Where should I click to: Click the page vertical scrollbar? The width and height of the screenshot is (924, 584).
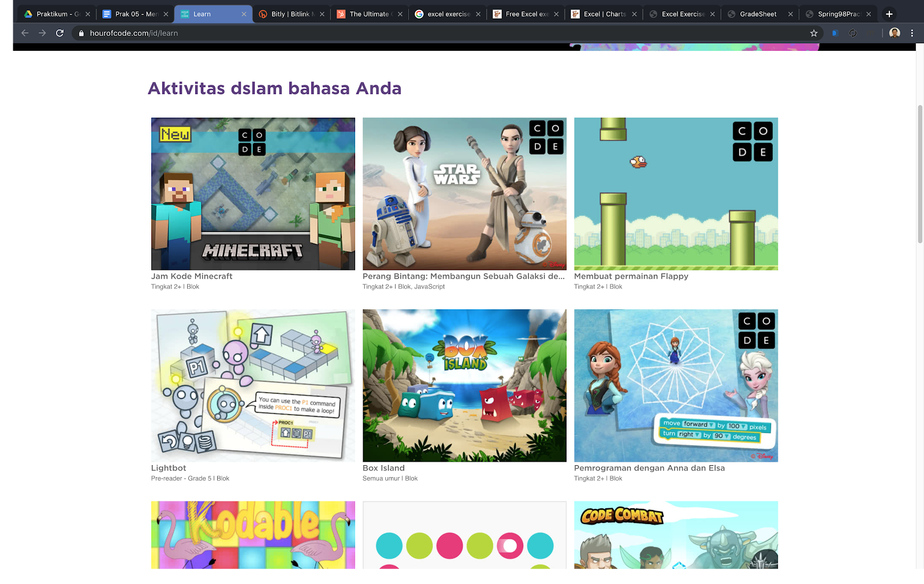coord(920,173)
